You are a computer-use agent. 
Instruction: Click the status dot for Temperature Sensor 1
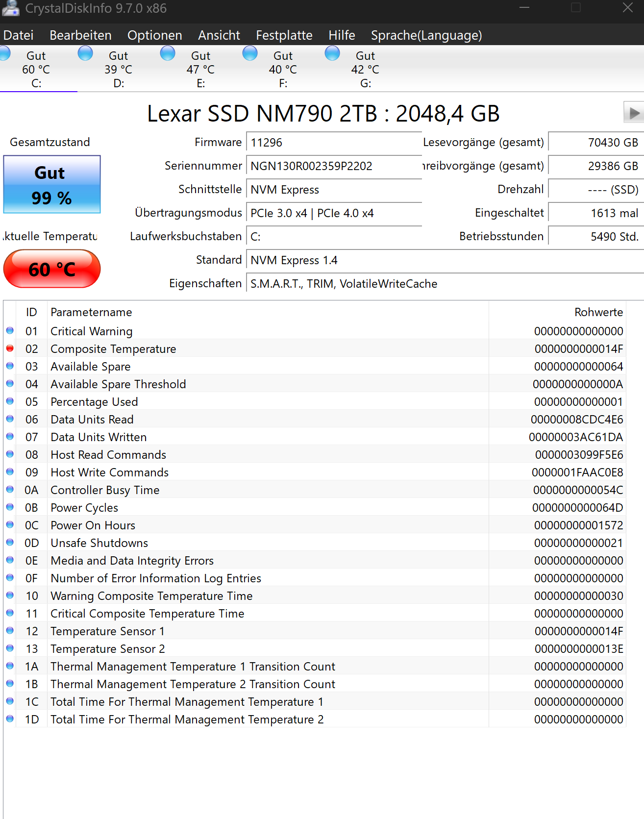10,631
